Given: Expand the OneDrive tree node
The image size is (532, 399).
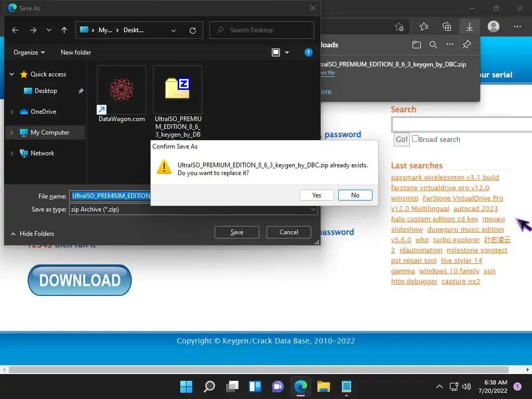Looking at the screenshot, I should click(11, 112).
